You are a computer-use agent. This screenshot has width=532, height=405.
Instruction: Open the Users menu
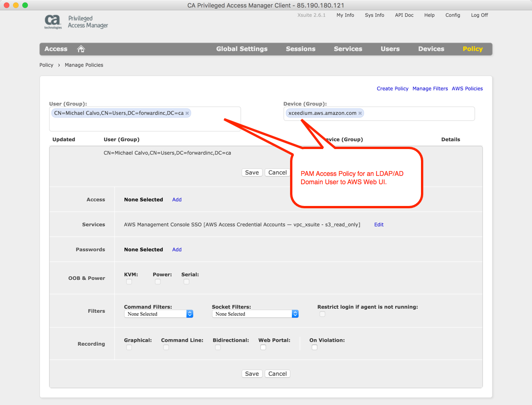click(x=390, y=49)
